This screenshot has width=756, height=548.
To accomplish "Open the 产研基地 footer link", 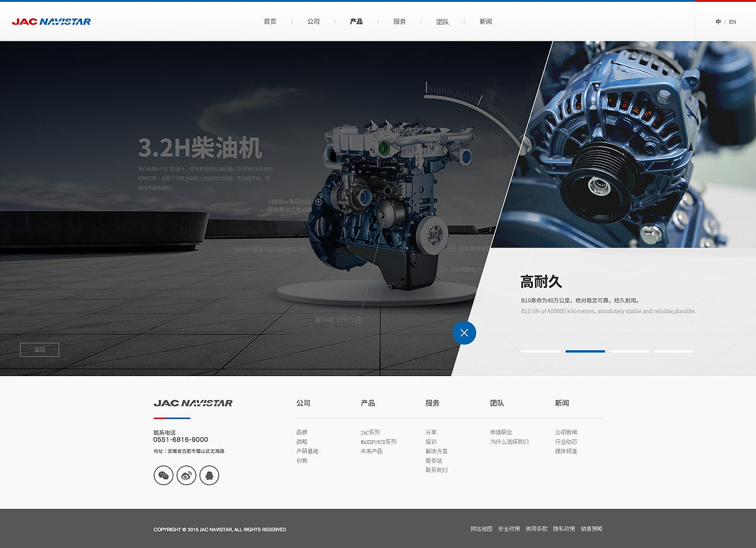I will (x=307, y=451).
